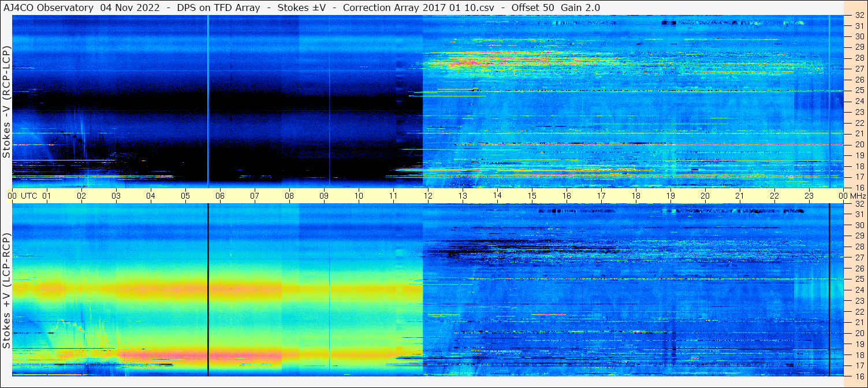Image resolution: width=868 pixels, height=388 pixels.
Task: Click 32 MHz label of Stokes -V panel
Action: (859, 15)
